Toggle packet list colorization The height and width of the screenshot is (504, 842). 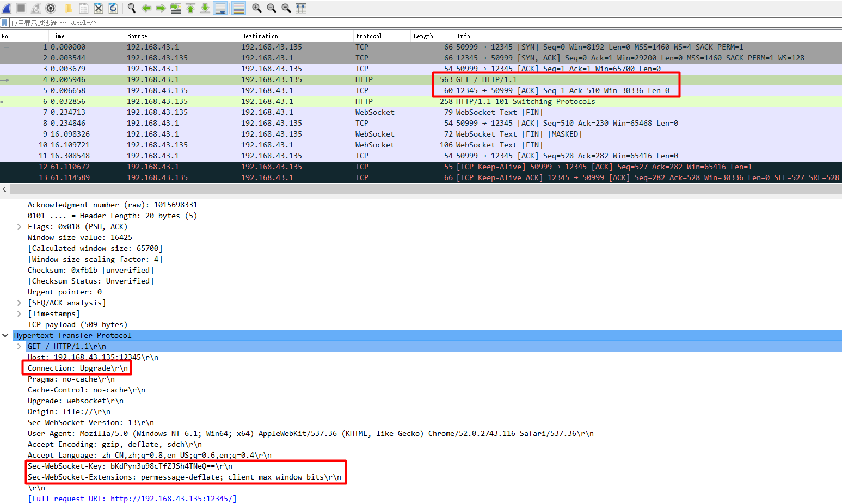[x=238, y=8]
